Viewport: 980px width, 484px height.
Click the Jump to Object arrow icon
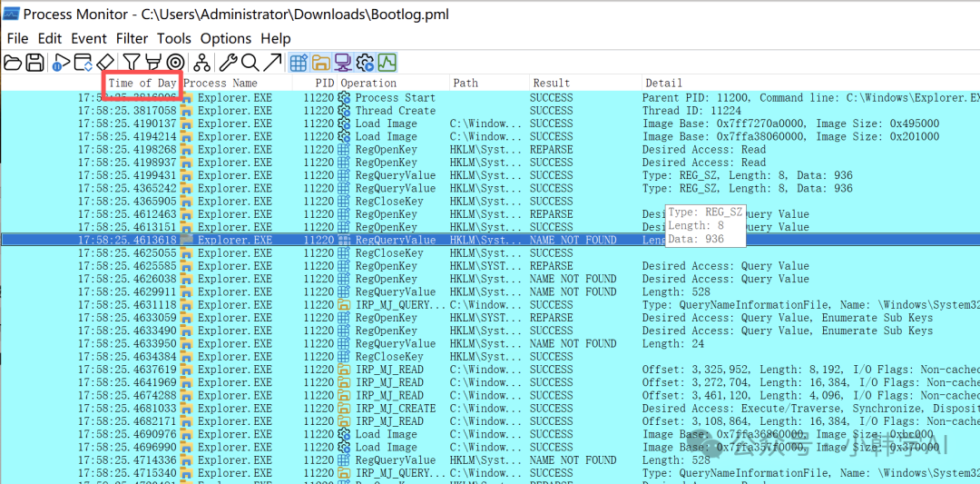pyautogui.click(x=271, y=63)
